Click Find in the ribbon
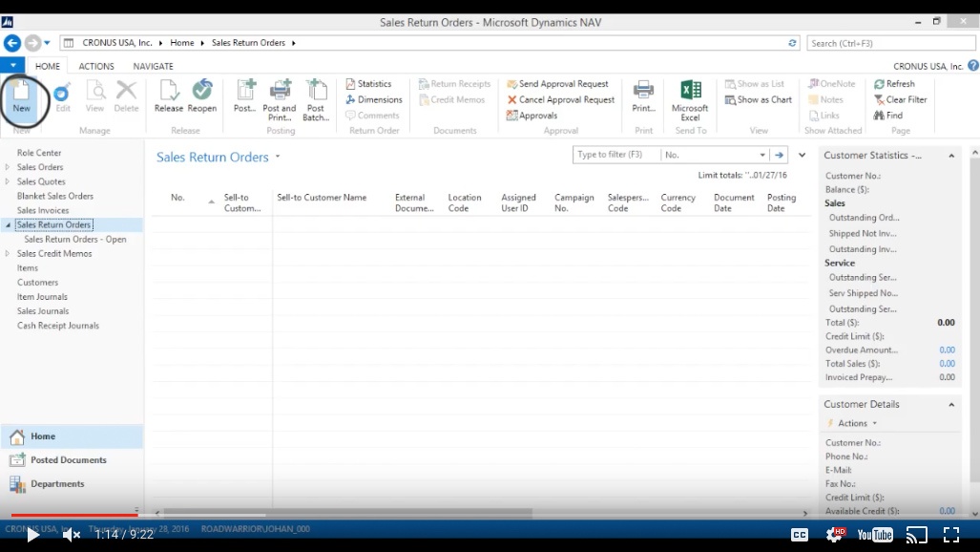The image size is (980, 552). pos(888,116)
